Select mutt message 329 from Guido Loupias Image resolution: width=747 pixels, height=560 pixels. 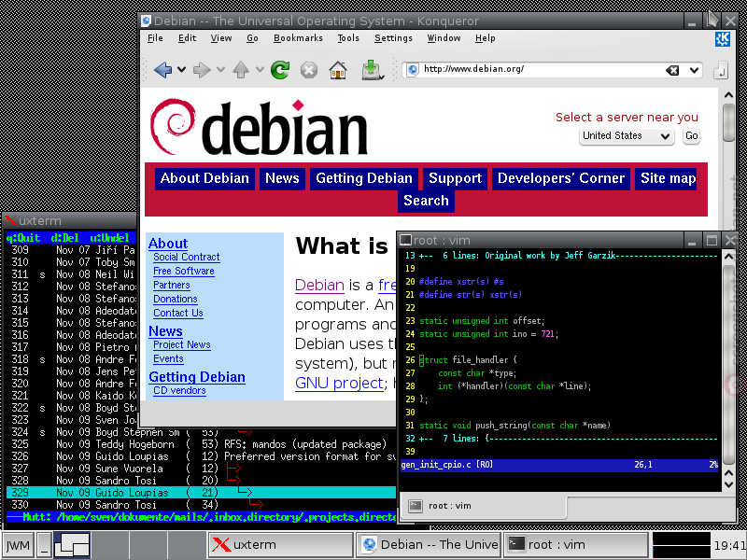click(201, 493)
